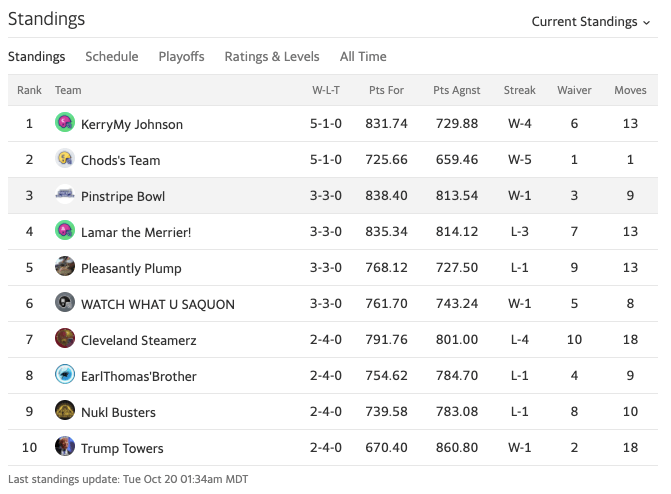671x494 pixels.
Task: Click the Waiver column header
Action: click(x=574, y=90)
